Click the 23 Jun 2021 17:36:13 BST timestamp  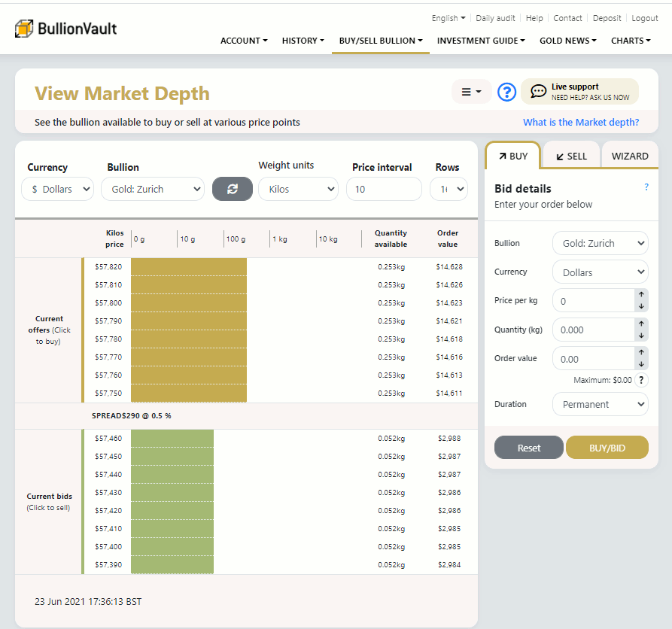click(x=88, y=602)
